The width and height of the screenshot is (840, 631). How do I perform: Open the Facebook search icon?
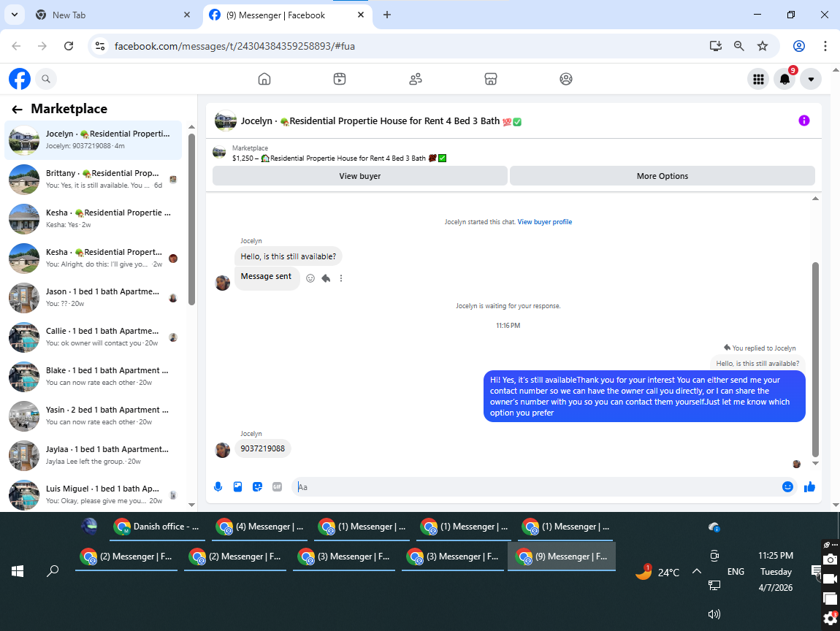pyautogui.click(x=46, y=79)
